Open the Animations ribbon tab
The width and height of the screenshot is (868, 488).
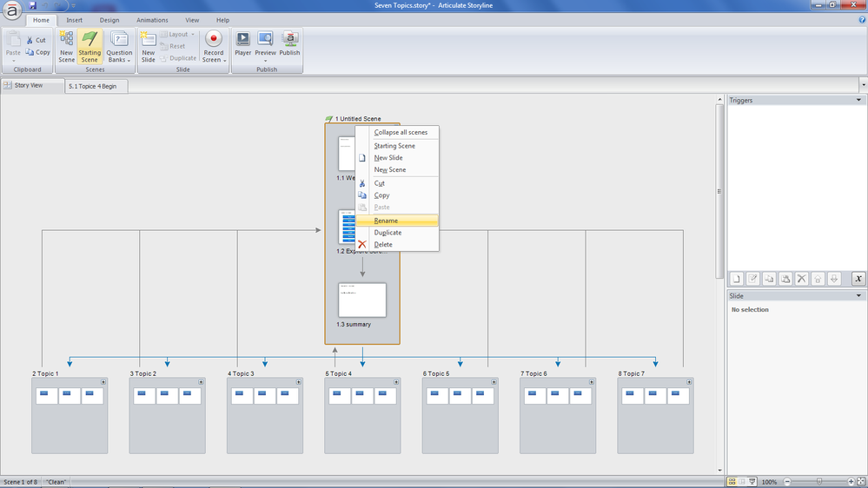coord(152,20)
